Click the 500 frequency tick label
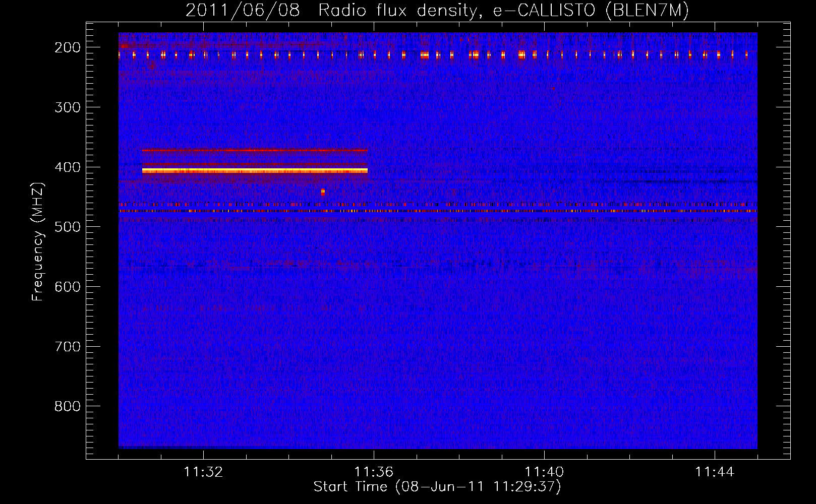 68,227
